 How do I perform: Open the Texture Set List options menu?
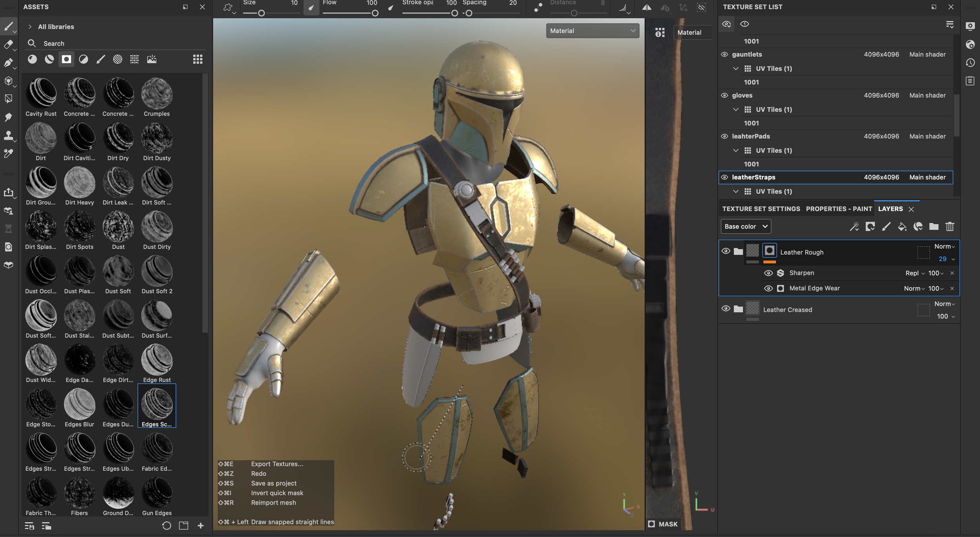coord(949,24)
